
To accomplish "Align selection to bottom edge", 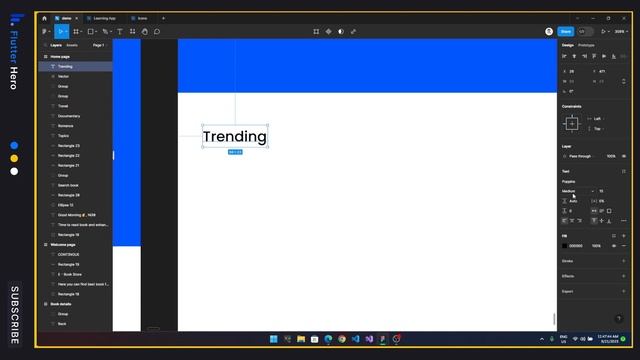I will coord(614,56).
